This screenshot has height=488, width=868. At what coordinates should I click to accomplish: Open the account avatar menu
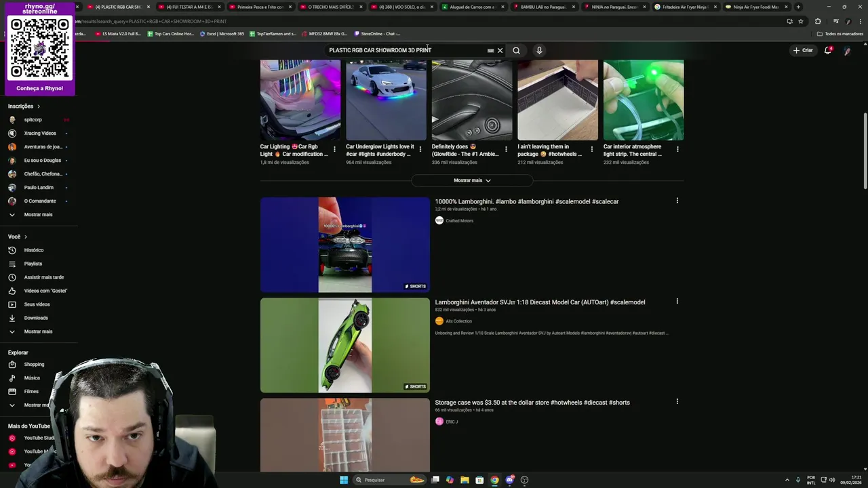[x=847, y=51]
